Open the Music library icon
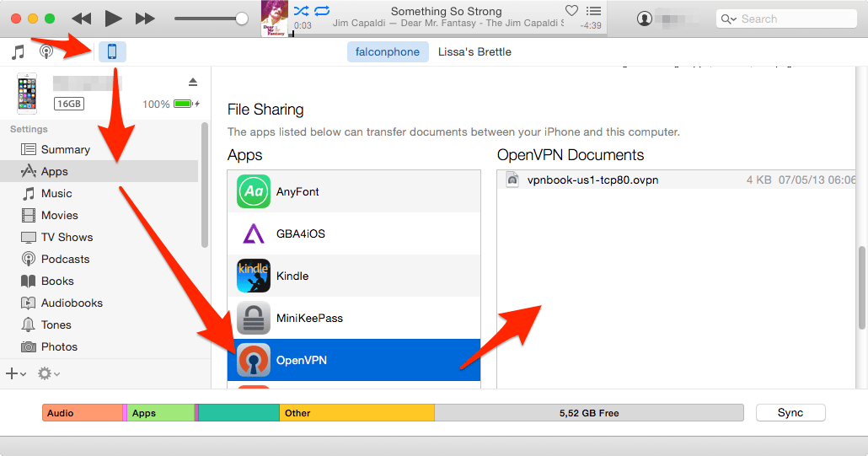This screenshot has height=456, width=868. 19,52
